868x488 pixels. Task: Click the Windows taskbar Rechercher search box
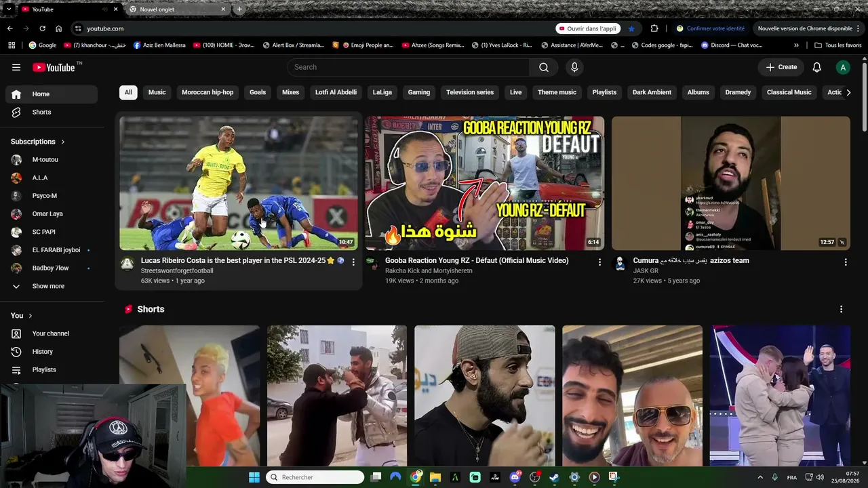click(315, 477)
